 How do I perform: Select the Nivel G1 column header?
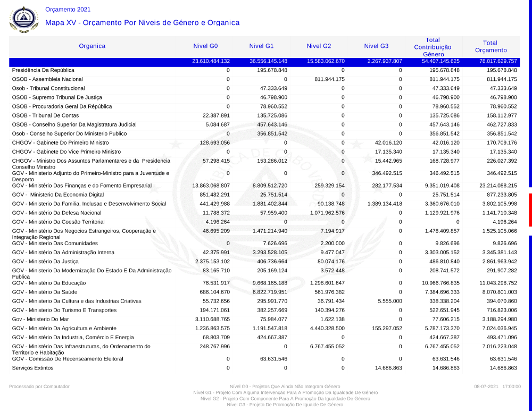pyautogui.click(x=261, y=46)
